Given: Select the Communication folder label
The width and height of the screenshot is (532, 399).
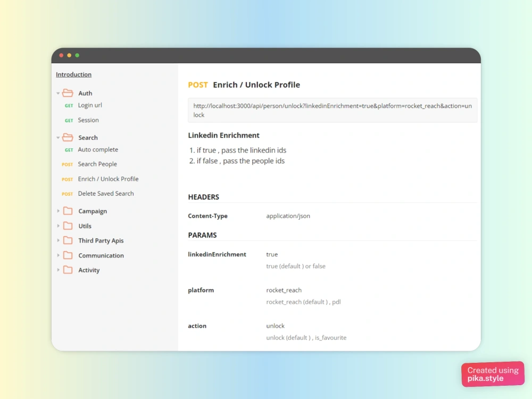Looking at the screenshot, I should [x=101, y=255].
